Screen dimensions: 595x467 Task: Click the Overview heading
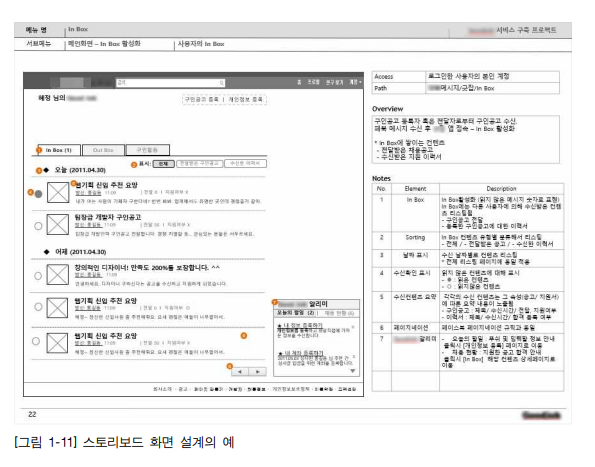387,109
